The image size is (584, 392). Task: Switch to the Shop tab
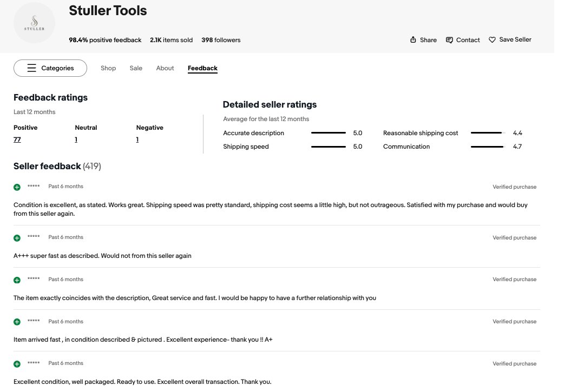click(x=108, y=68)
